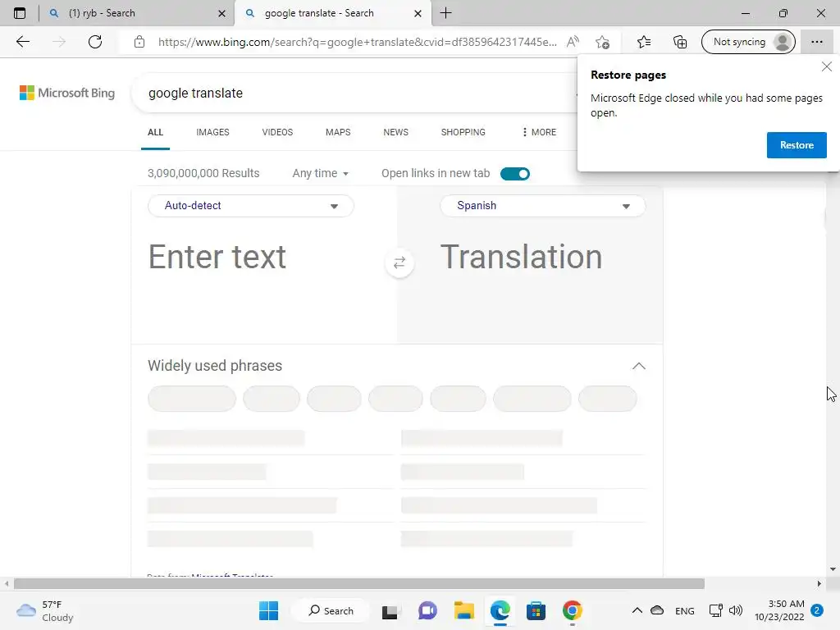Screen dimensions: 840x630
Task: Open the notification center badge
Action: pos(817,610)
